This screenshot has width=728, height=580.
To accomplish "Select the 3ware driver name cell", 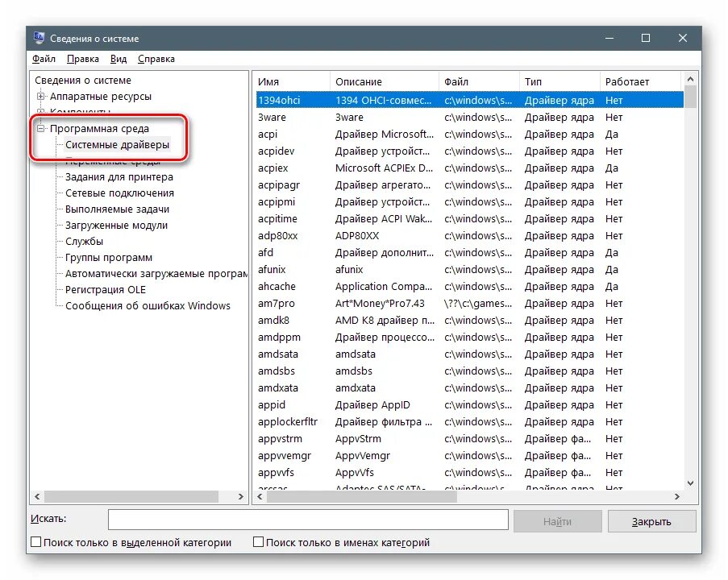I will (272, 118).
